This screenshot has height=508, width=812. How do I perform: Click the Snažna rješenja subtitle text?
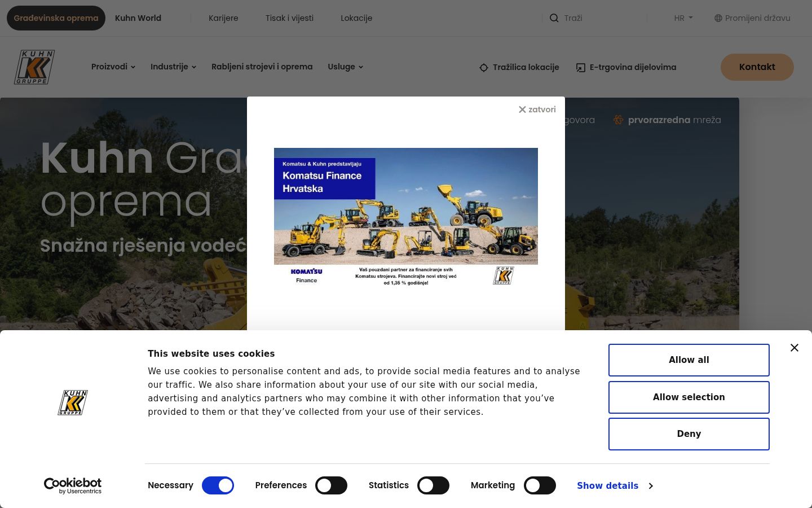[143, 246]
